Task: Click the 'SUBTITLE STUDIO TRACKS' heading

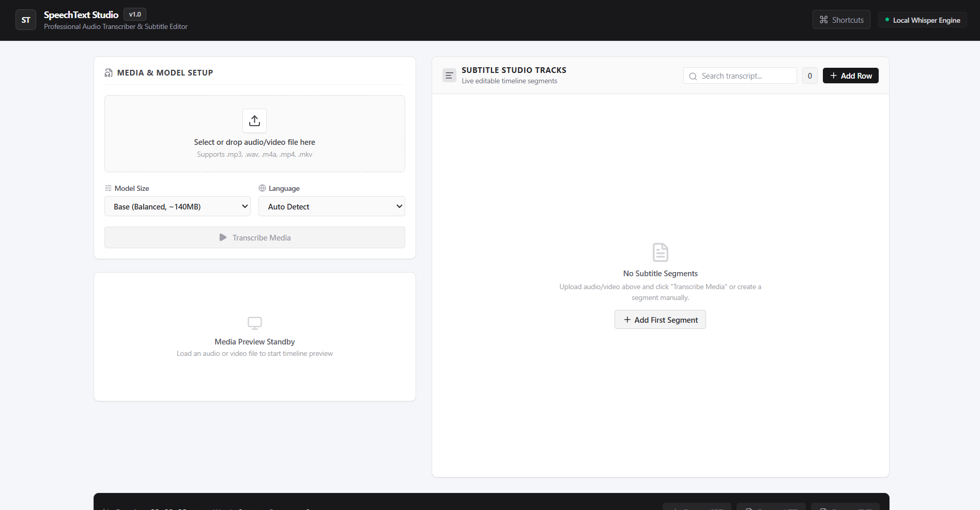Action: pyautogui.click(x=514, y=70)
